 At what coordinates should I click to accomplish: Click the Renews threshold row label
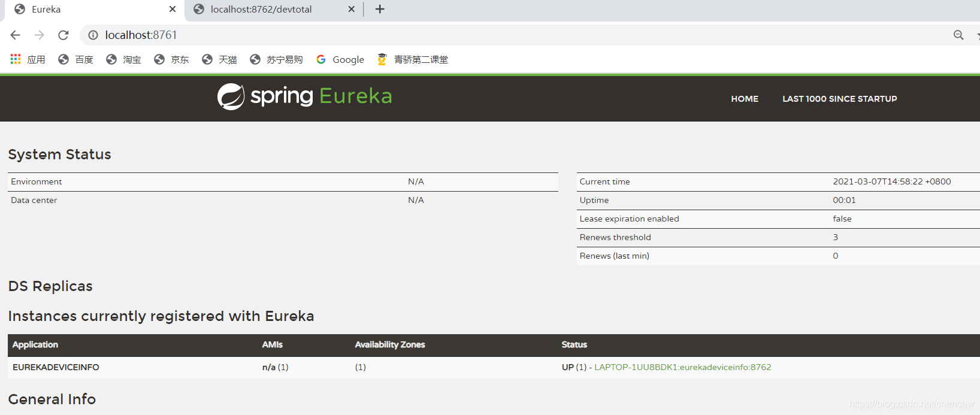615,237
